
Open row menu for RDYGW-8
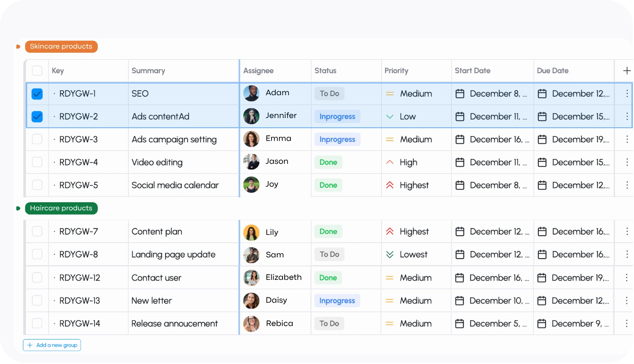(x=627, y=255)
